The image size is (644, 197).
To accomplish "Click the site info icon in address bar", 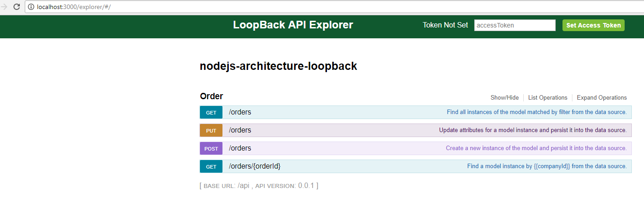I will point(31,7).
